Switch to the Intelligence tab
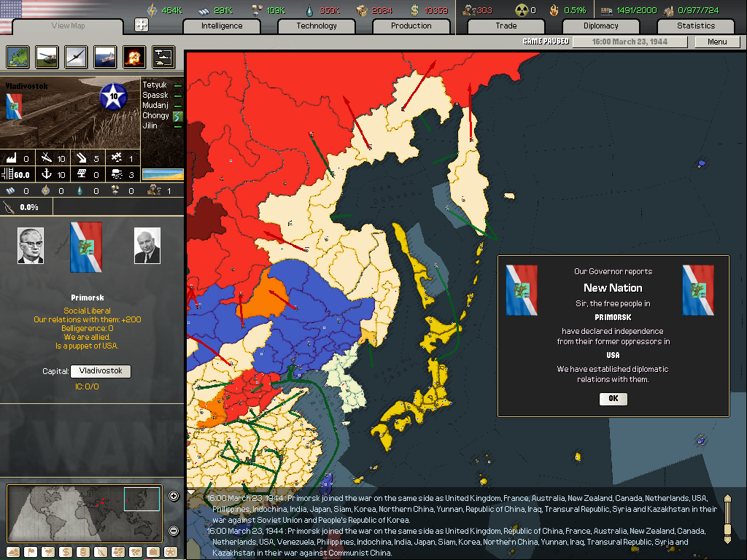This screenshot has width=747, height=560. 221,26
